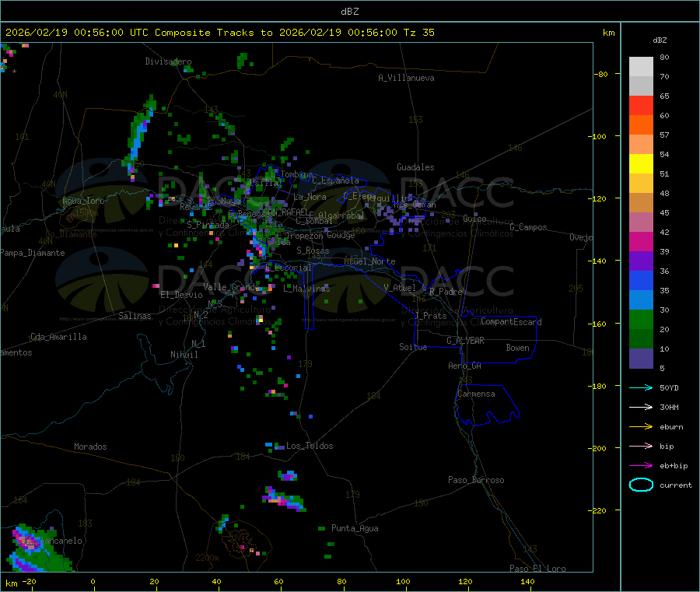Screen dimensions: 700x592
Task: Click the Valle_Grande location label
Action: [x=231, y=287]
